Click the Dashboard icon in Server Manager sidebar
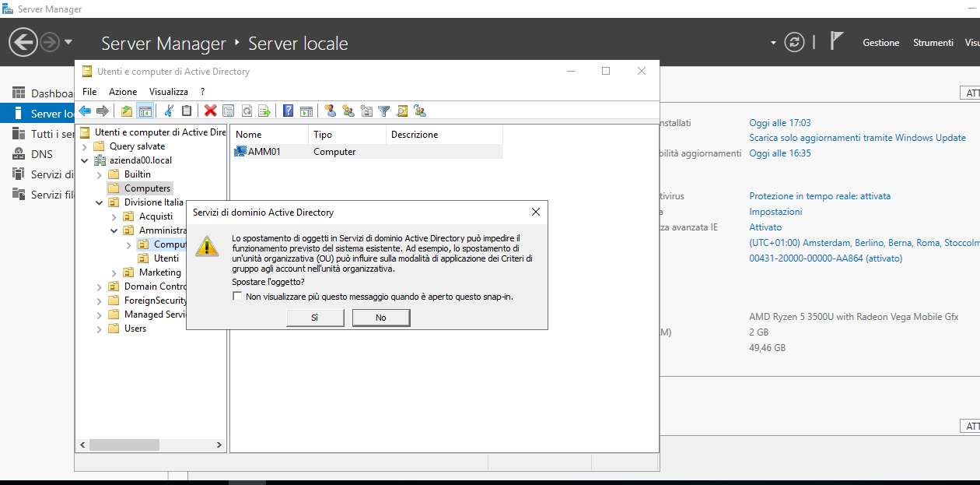The image size is (980, 485). tap(19, 93)
